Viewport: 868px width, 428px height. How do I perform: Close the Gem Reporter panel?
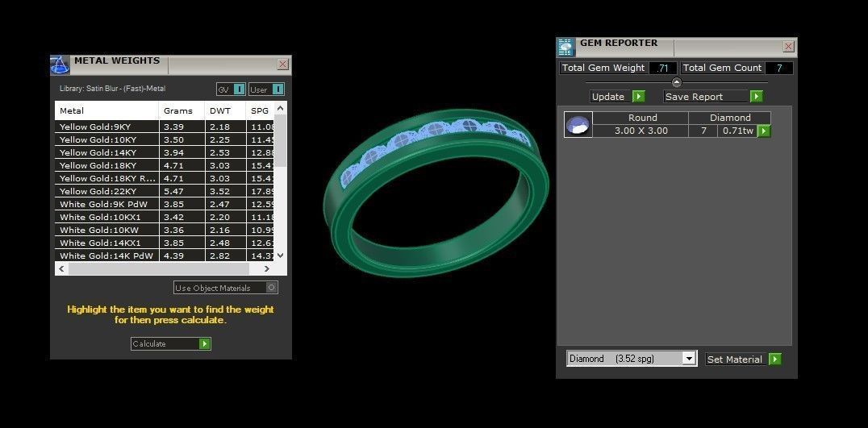(x=789, y=47)
